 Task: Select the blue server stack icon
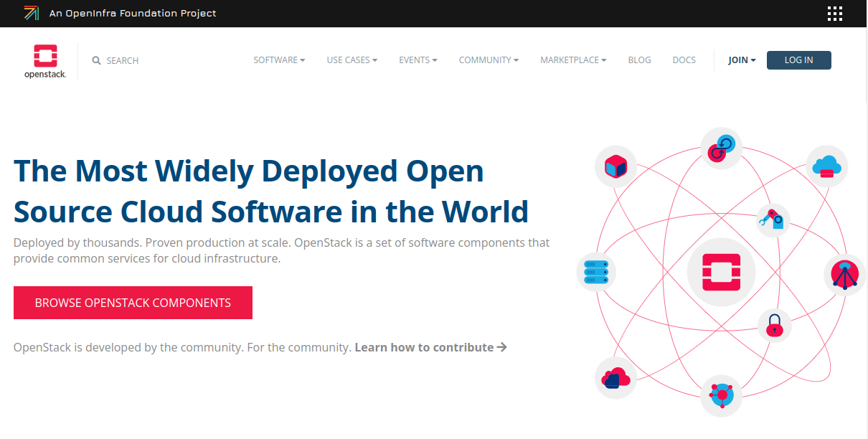pos(596,273)
